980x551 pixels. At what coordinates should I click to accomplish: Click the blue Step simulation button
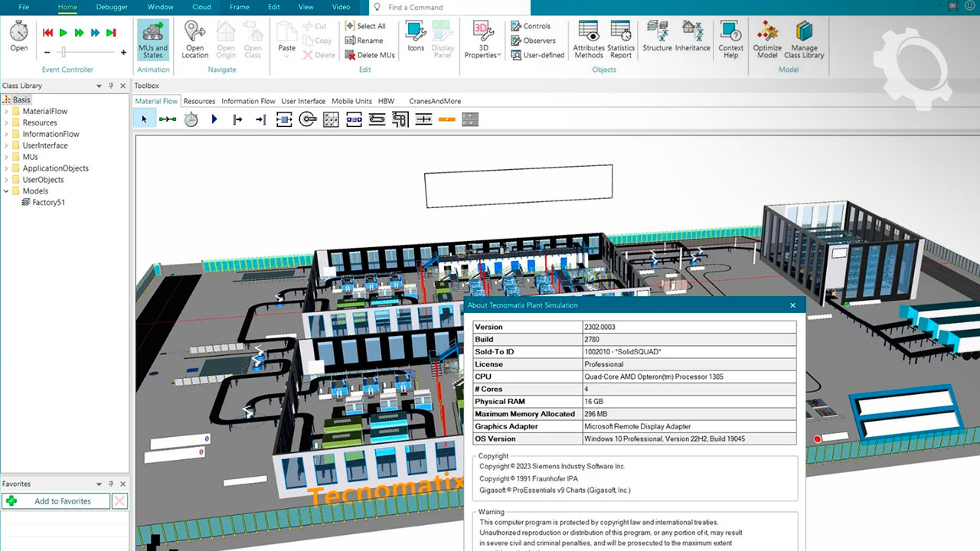(x=95, y=33)
